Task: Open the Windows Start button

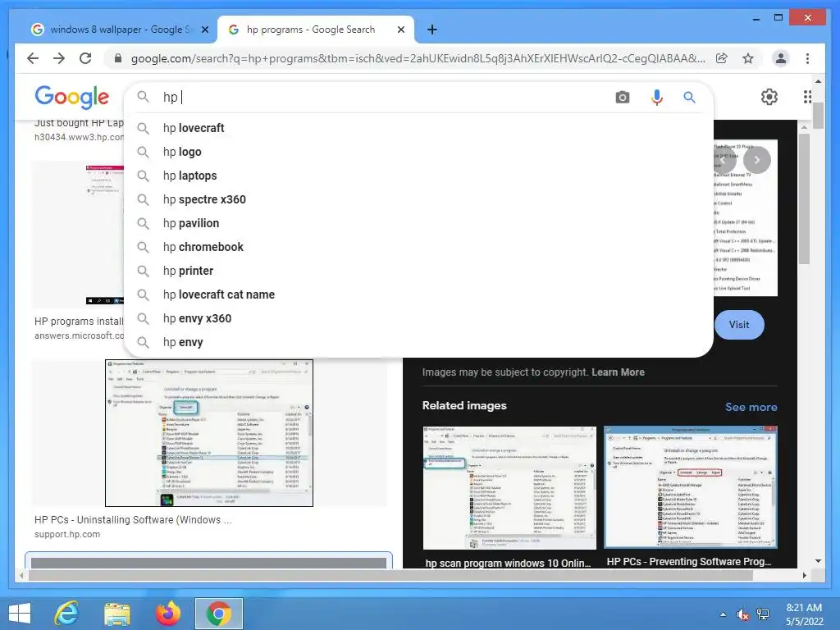Action: point(20,614)
